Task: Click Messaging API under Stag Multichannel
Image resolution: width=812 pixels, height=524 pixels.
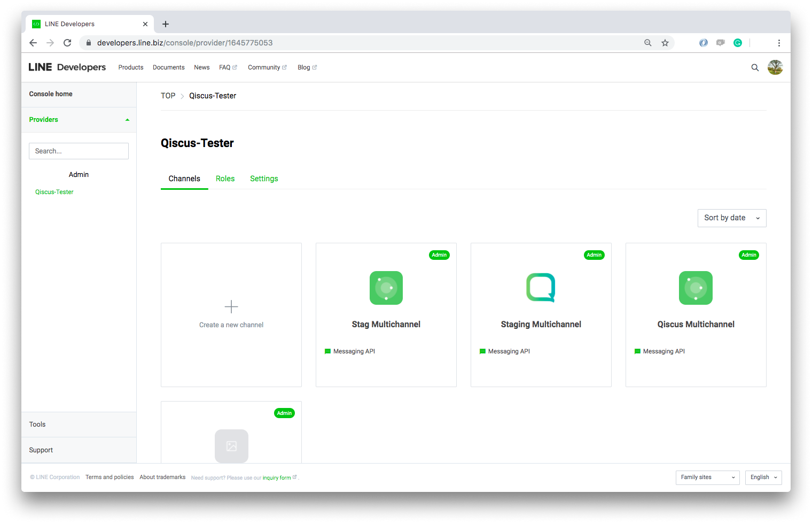Action: point(350,351)
